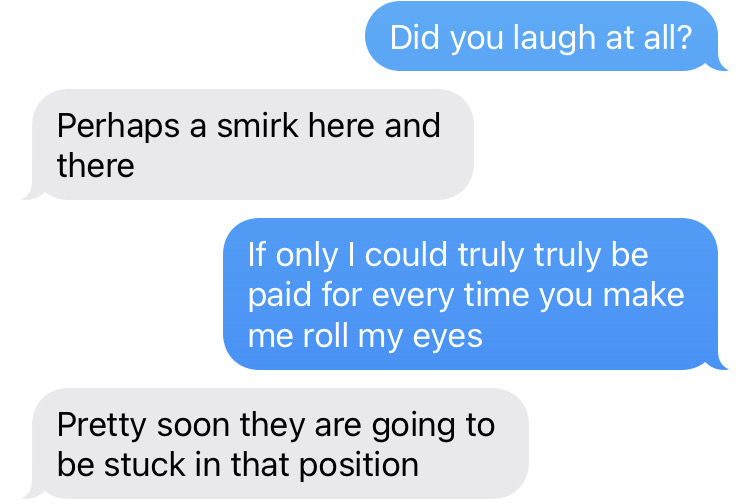Click the word "roll" in the sent message
Image resolution: width=750 pixels, height=504 pixels.
click(x=323, y=335)
